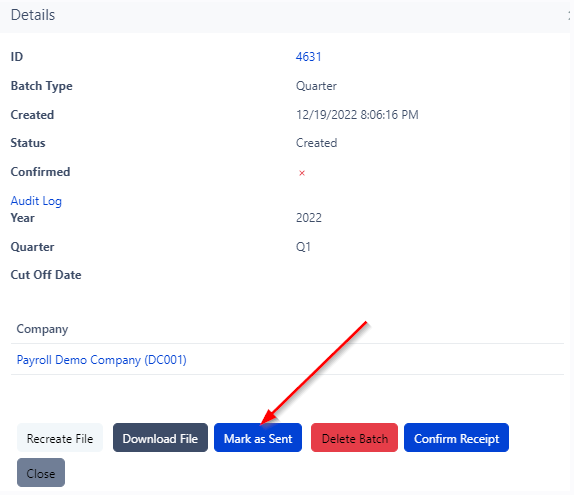The width and height of the screenshot is (574, 495).
Task: Select the Year value 2022
Action: click(309, 218)
